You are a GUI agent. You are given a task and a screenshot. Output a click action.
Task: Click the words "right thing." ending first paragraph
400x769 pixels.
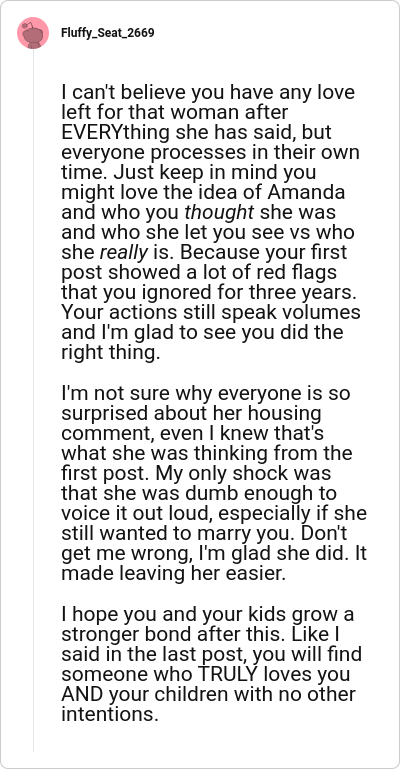pyautogui.click(x=111, y=353)
